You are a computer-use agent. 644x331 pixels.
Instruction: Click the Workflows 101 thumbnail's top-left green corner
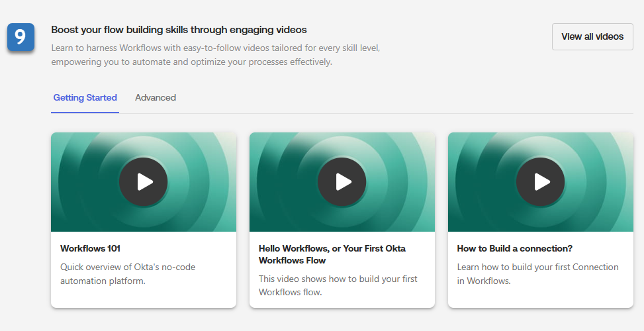61,140
